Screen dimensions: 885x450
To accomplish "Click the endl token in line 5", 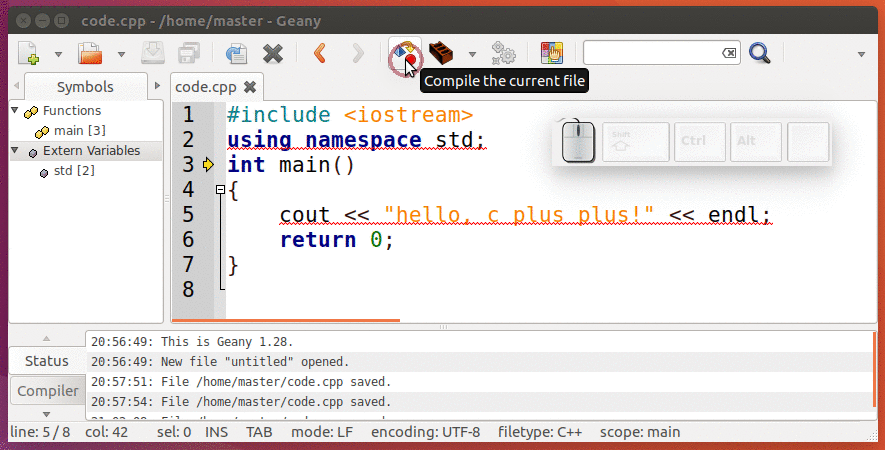I will 734,215.
